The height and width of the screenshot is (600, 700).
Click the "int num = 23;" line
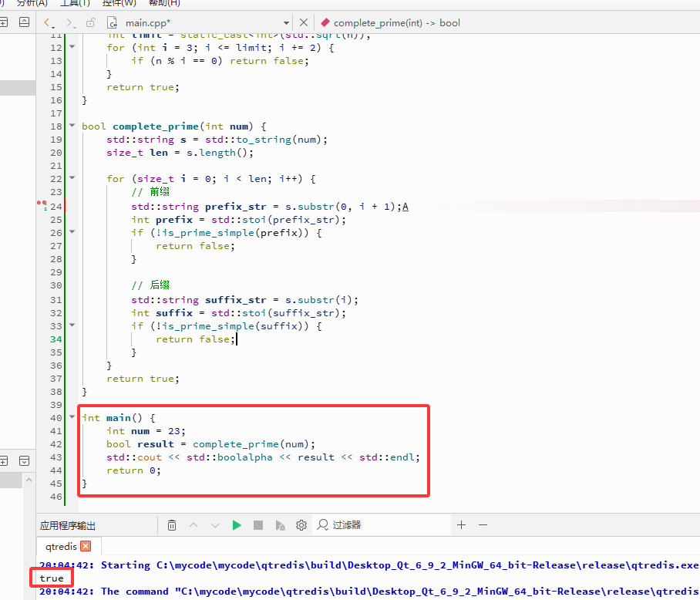point(146,431)
